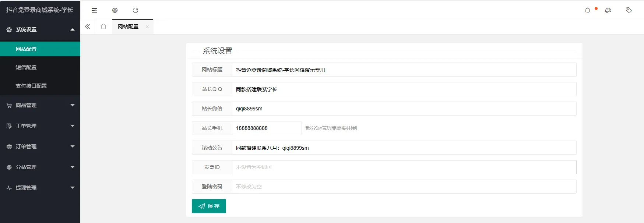The height and width of the screenshot is (223, 644).
Task: Collapse 系统设置 menu arrow
Action: [73, 29]
